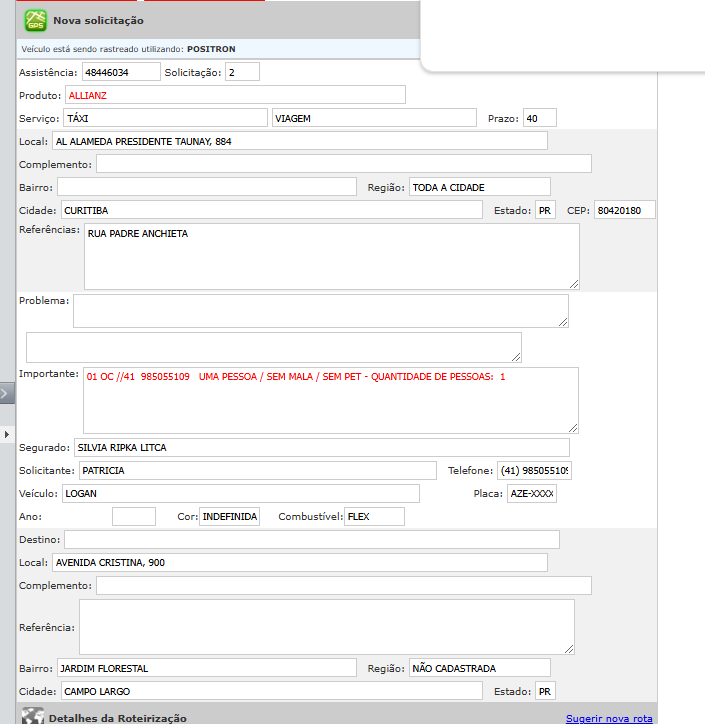Viewport: 705px width, 724px height.
Task: Click the empty Destino field
Action: 311,540
